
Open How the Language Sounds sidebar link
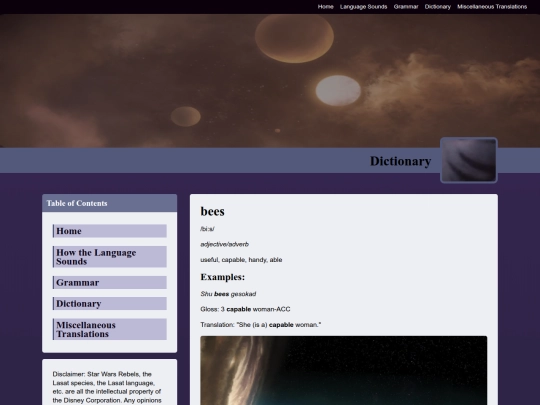(110, 257)
